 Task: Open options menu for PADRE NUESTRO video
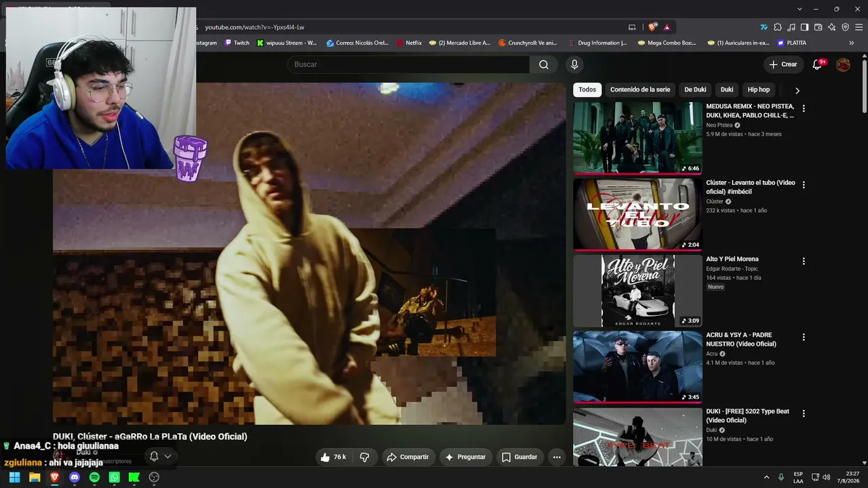click(x=804, y=337)
